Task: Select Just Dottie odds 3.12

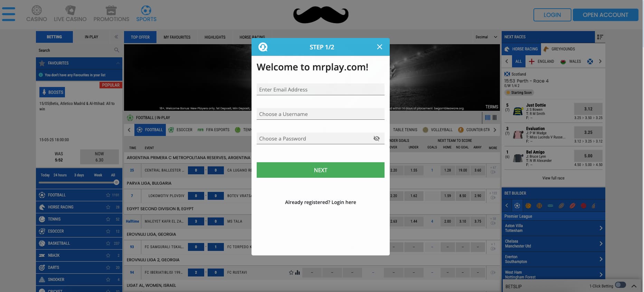Action: (x=588, y=109)
